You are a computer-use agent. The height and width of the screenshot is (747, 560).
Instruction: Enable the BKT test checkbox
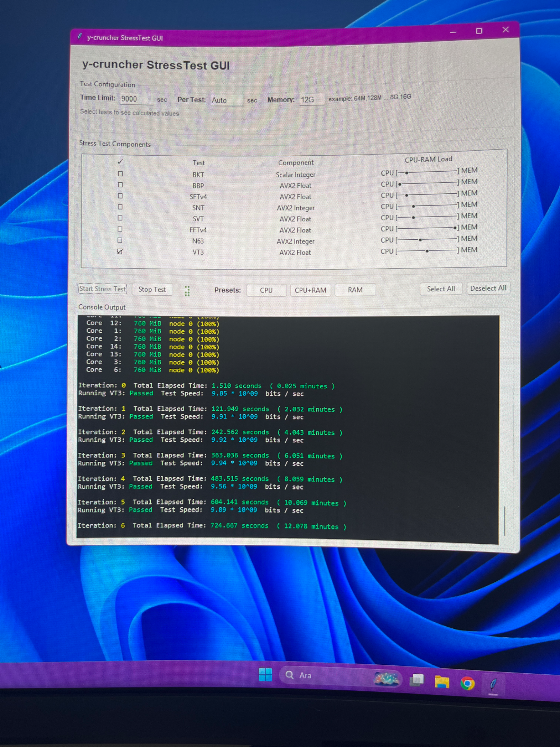(x=120, y=174)
